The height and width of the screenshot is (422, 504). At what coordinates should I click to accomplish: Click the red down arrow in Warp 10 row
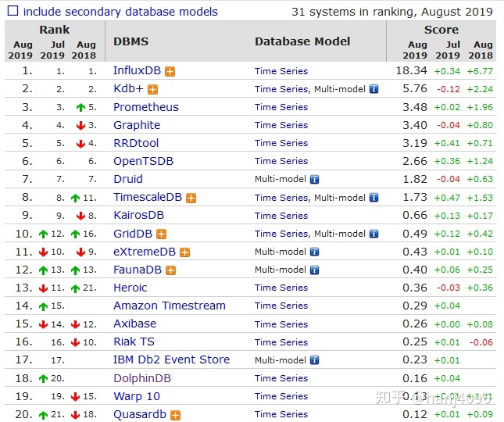tap(75, 397)
